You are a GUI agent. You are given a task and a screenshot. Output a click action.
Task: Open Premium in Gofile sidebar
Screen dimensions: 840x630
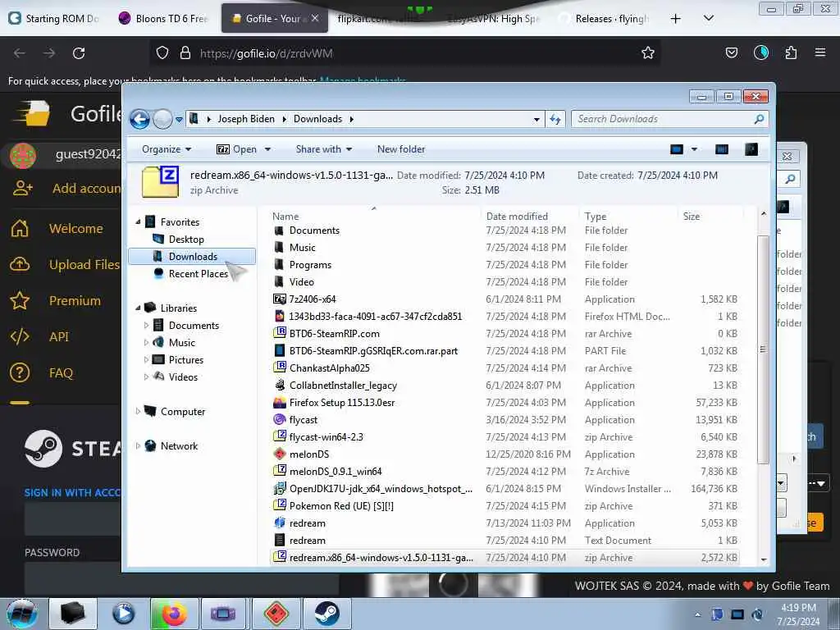click(56, 300)
